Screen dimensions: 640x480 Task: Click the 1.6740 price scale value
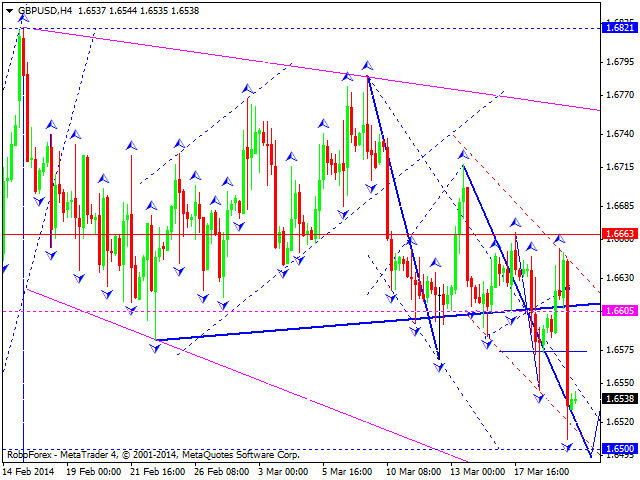(620, 134)
